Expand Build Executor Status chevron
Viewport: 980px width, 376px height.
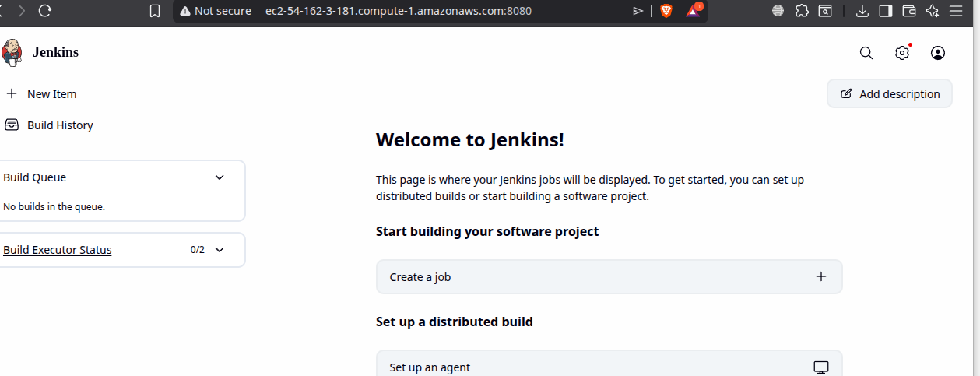pos(220,250)
